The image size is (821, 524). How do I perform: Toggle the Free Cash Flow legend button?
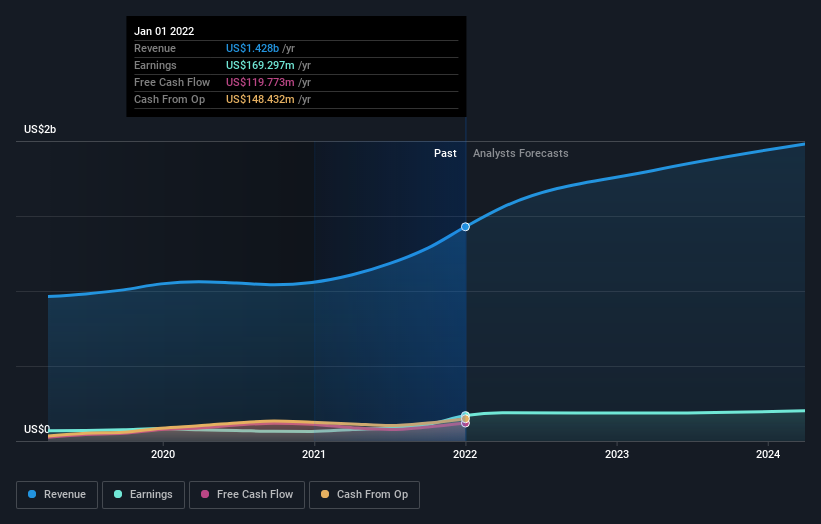click(247, 495)
